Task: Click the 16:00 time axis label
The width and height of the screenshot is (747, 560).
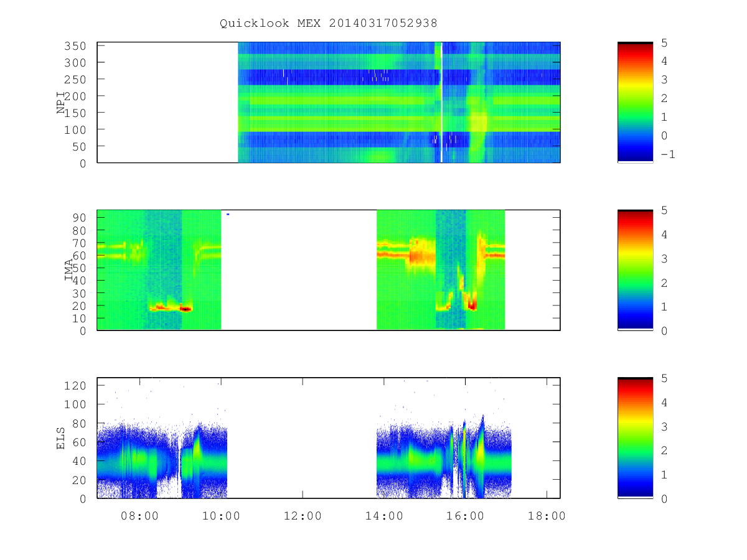Action: 466,516
